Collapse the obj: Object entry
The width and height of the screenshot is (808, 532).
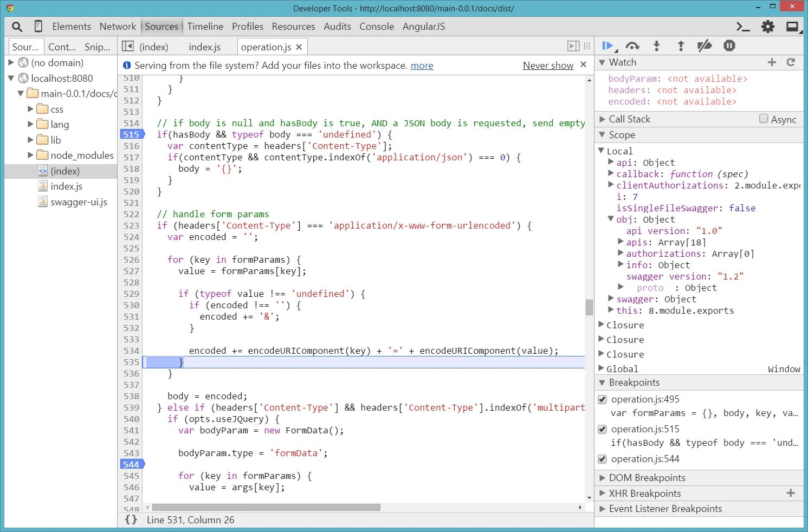pyautogui.click(x=611, y=219)
